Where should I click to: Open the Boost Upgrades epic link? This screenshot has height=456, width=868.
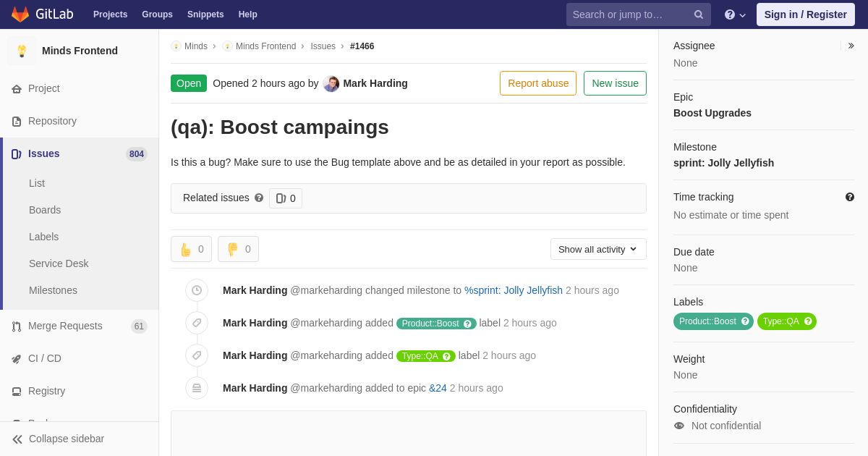click(712, 113)
